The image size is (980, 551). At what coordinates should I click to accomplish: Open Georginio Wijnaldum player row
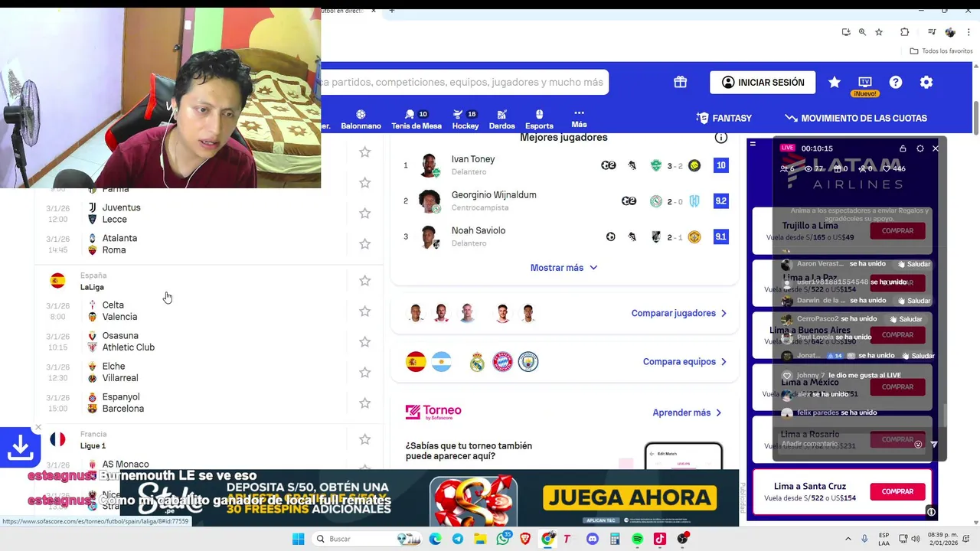564,201
